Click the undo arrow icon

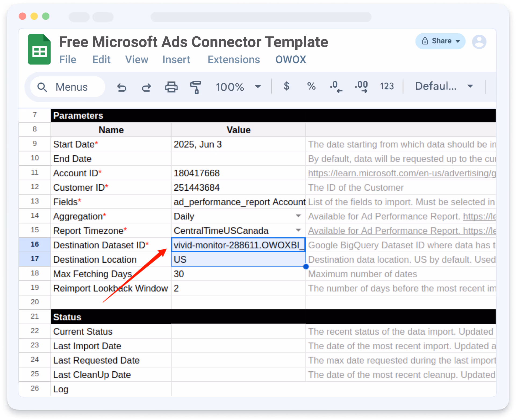121,87
